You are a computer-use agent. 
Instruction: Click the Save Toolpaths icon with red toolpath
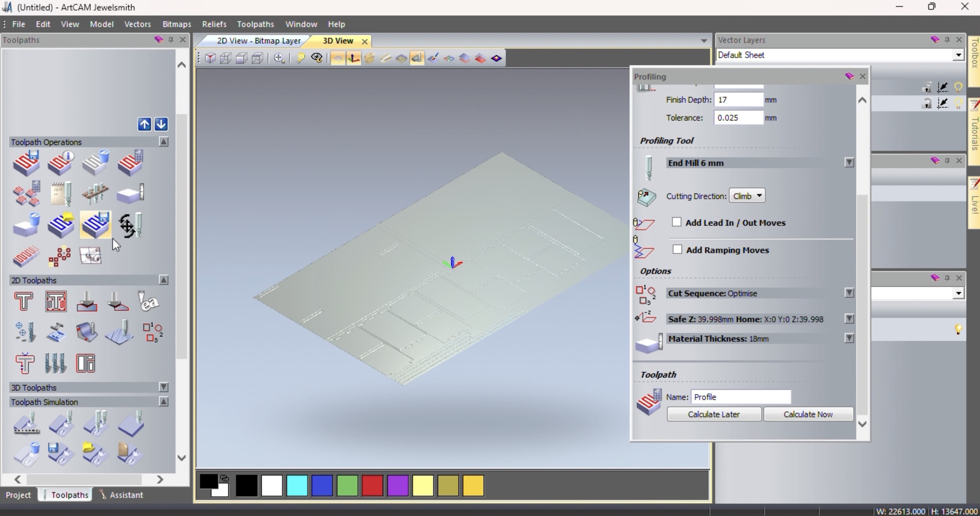pos(26,163)
